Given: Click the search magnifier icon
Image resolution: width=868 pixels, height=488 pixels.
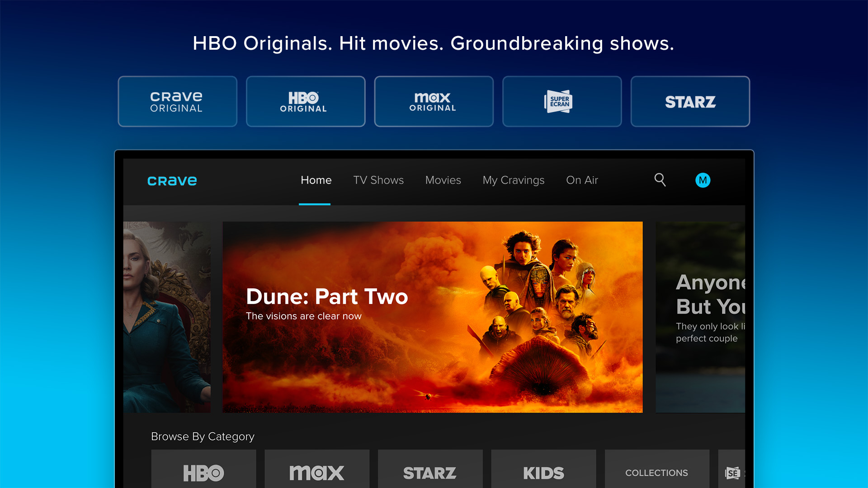Looking at the screenshot, I should (660, 180).
